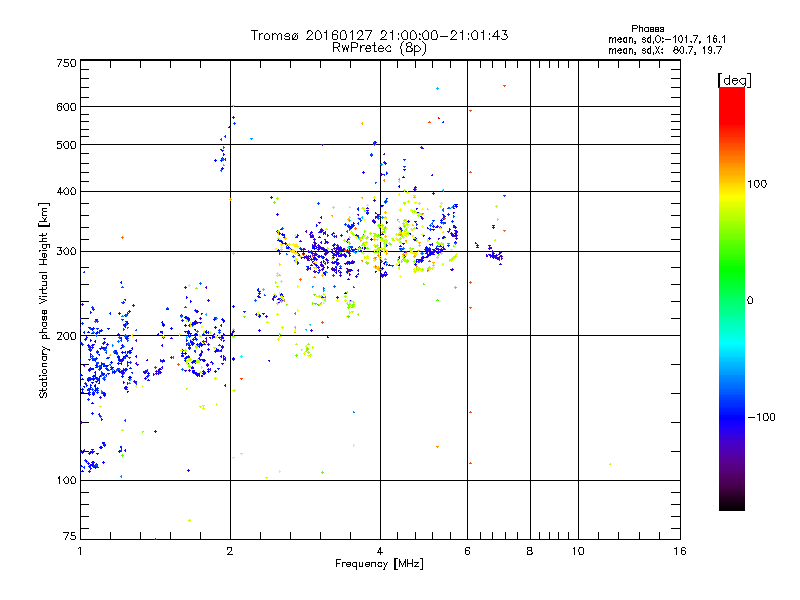Click the frequency axis tick label '2'
Image resolution: width=800 pixels, height=600 pixels.
coord(230,551)
